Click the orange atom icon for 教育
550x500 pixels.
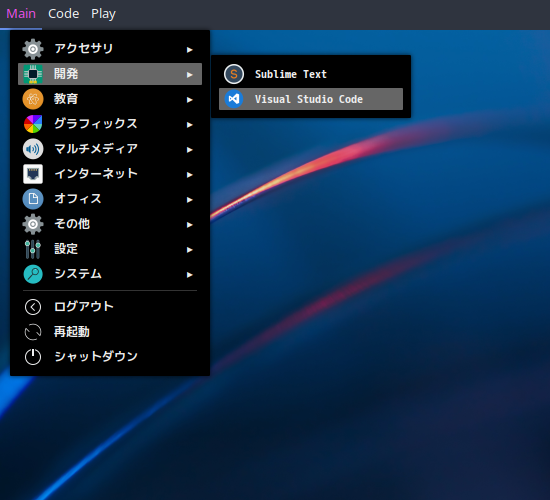[33, 99]
